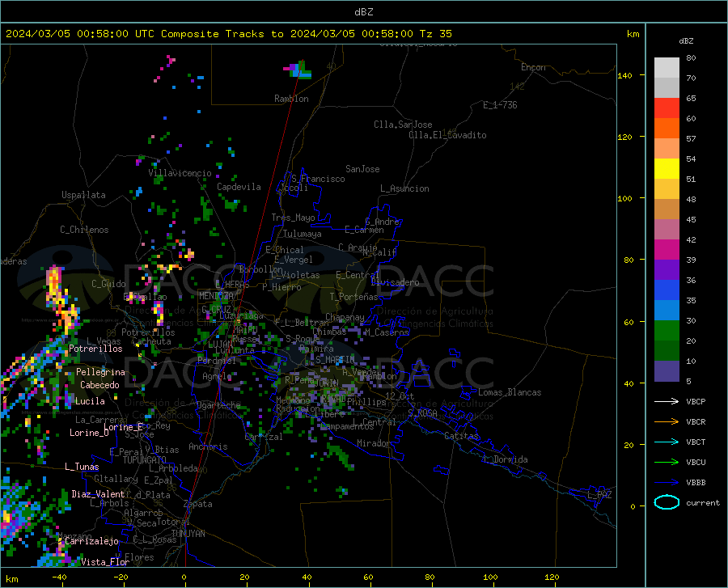Click the Ugarteche place label
The height and width of the screenshot is (588, 728).
(x=218, y=405)
